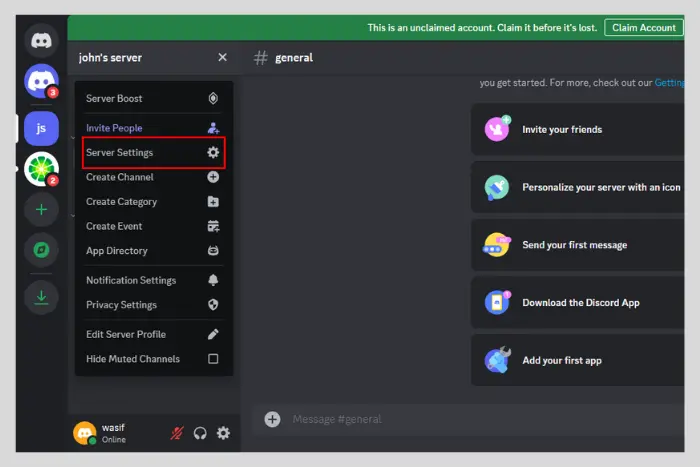Click the App Directory robot icon
700x467 pixels.
213,251
